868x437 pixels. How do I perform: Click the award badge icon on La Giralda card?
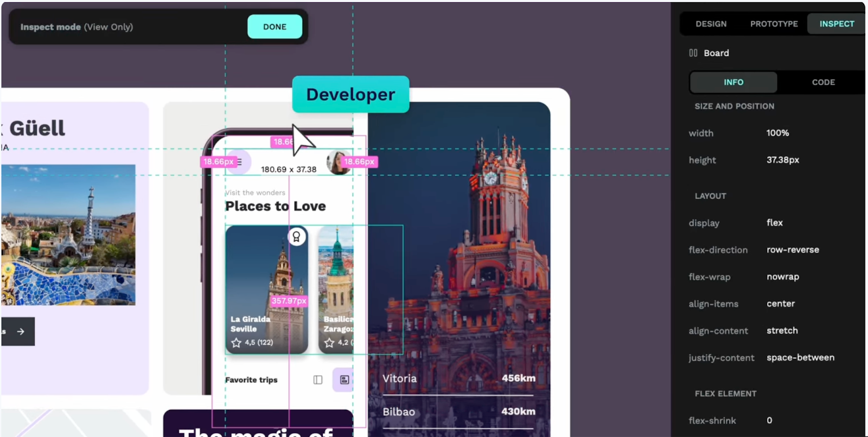[x=296, y=237]
